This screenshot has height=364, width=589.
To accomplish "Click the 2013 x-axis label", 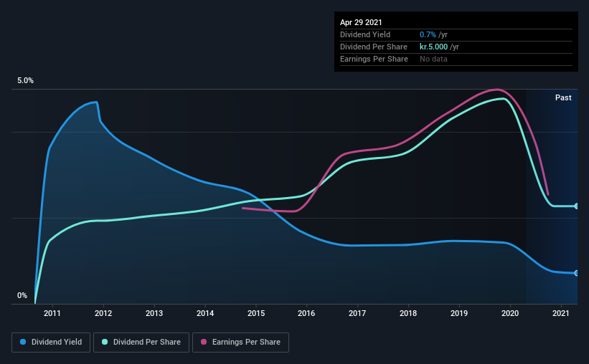I will pos(154,313).
